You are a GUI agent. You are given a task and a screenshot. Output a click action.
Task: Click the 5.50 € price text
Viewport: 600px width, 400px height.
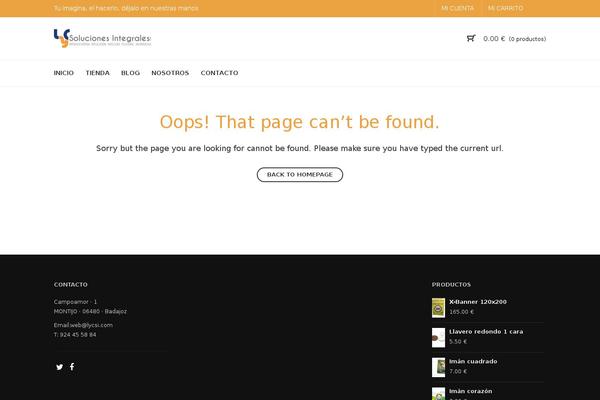coord(458,341)
